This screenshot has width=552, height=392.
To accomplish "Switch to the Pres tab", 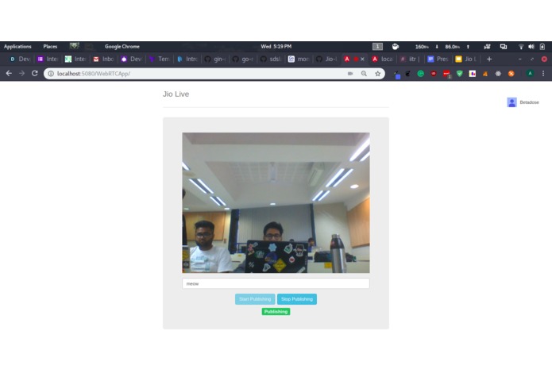I will [438, 59].
